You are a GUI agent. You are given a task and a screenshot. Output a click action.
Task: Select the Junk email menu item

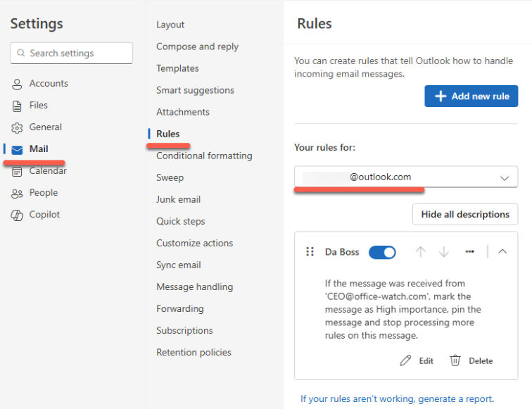(x=179, y=199)
